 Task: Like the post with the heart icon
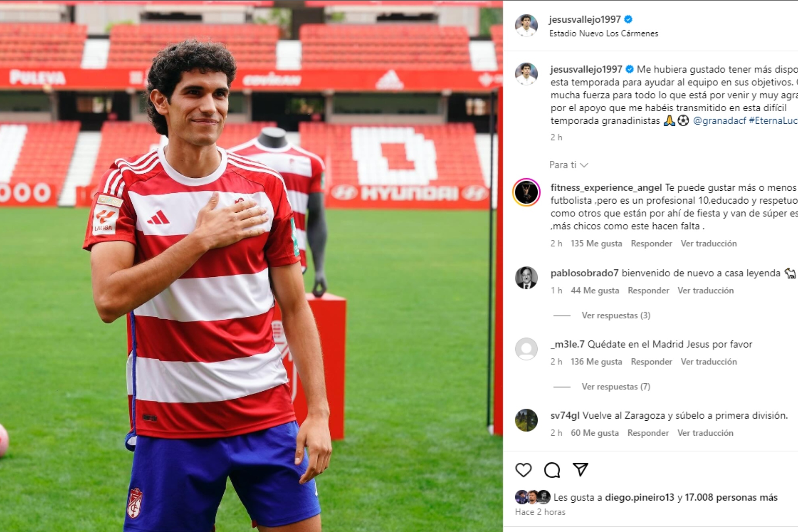[x=523, y=470]
